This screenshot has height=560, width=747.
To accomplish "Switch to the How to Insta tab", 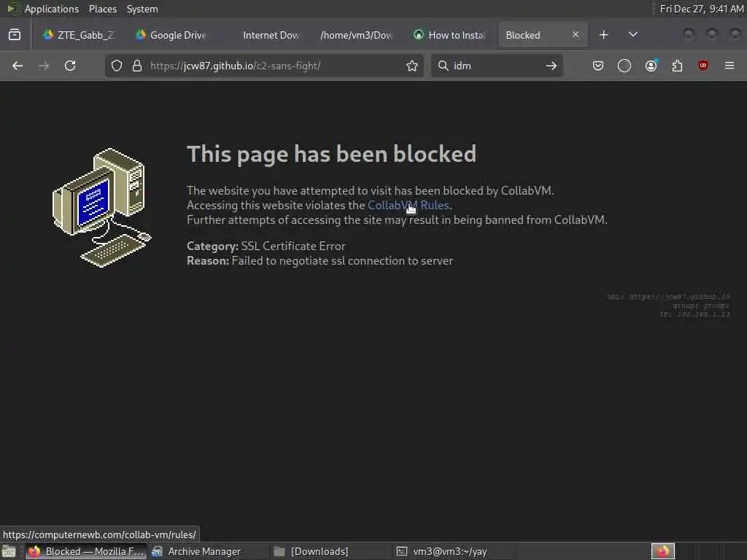I will (449, 35).
